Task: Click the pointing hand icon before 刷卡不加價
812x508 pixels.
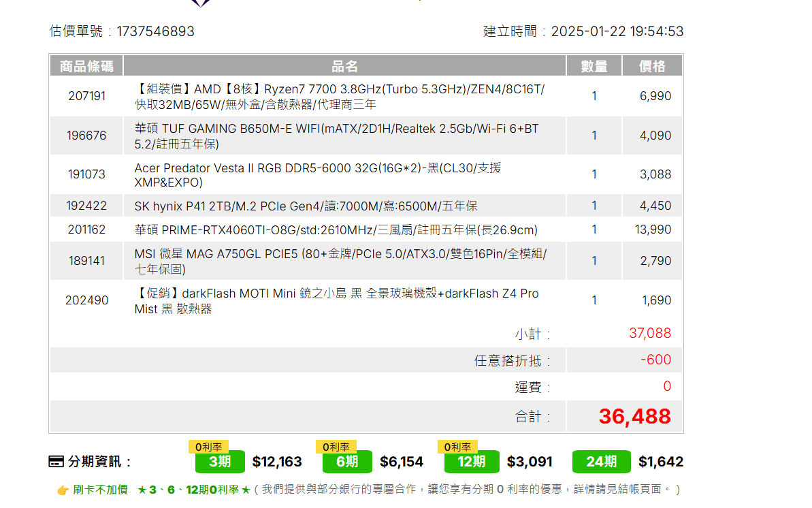Action: tap(63, 490)
